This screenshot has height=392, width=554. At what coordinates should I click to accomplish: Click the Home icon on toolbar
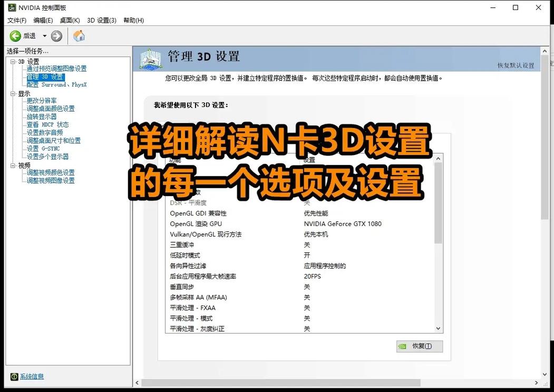(79, 36)
